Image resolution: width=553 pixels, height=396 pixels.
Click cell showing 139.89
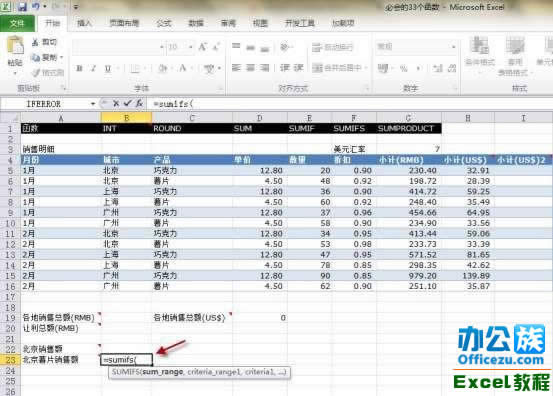[468, 275]
